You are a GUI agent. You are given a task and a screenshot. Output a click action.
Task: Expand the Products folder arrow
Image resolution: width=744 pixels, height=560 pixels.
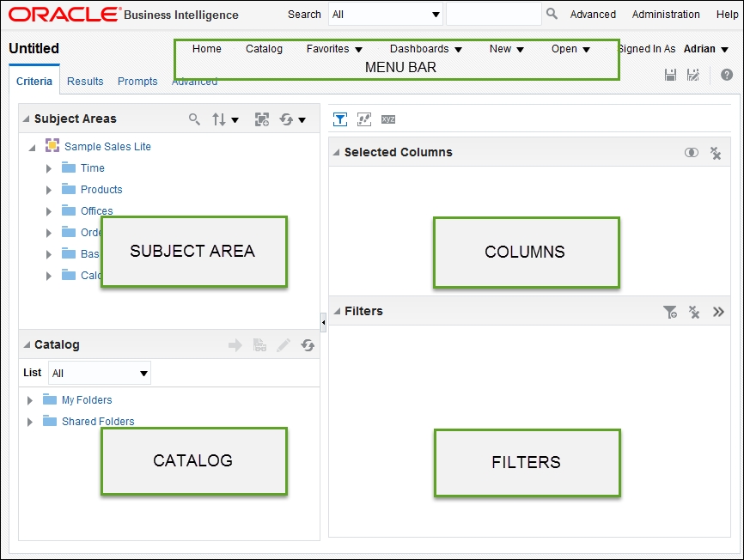[x=48, y=190]
